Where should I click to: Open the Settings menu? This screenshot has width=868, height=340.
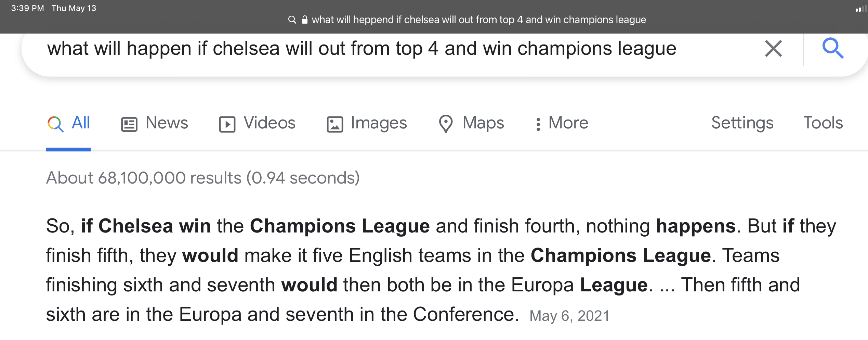coord(742,123)
